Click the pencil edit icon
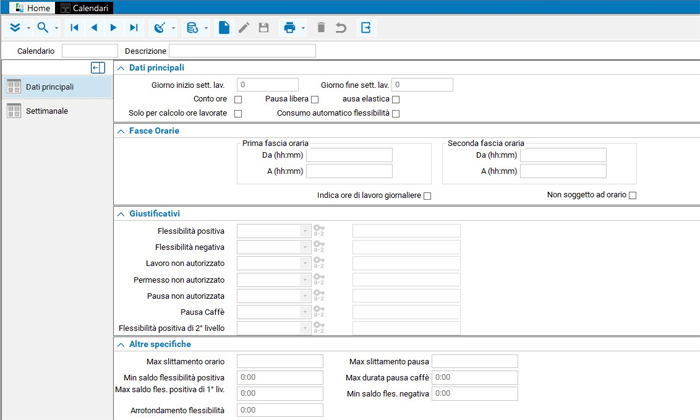Image resolution: width=700 pixels, height=420 pixels. pos(244,28)
